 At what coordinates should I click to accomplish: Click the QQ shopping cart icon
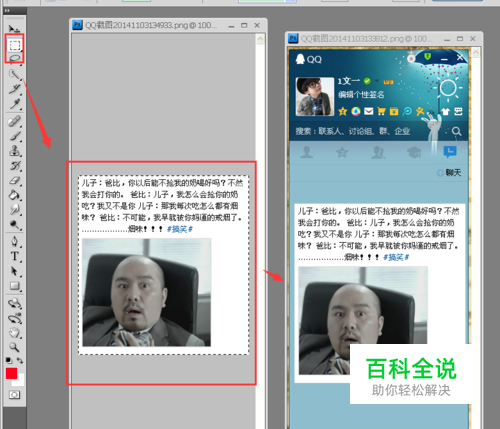click(x=381, y=111)
